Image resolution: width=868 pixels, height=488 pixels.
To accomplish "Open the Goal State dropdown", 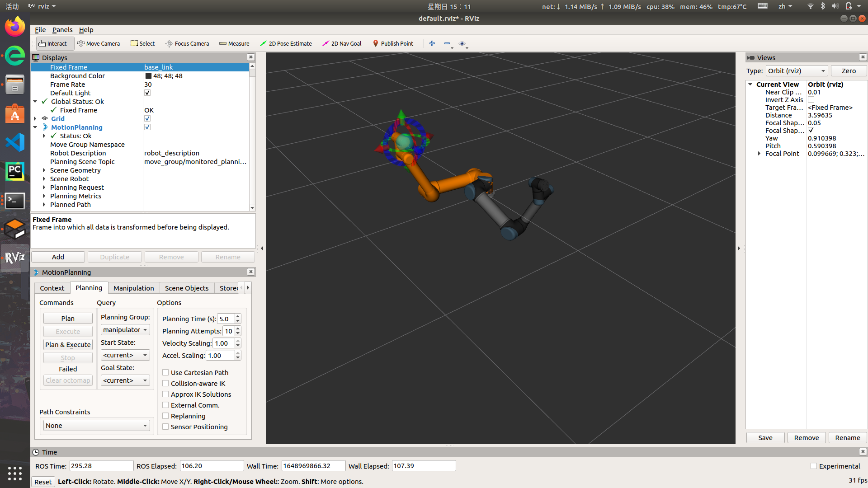I will tap(125, 380).
